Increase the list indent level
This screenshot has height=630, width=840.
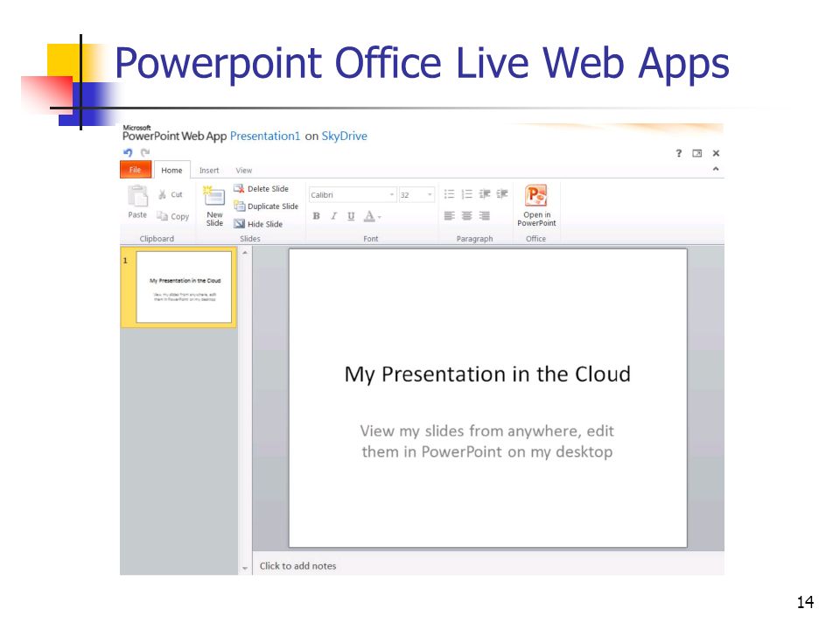coord(502,194)
